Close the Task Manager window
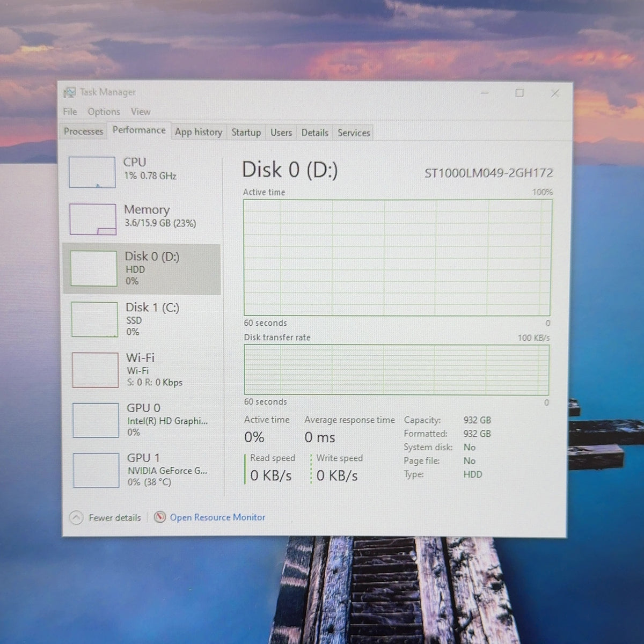644x644 pixels. (x=555, y=93)
